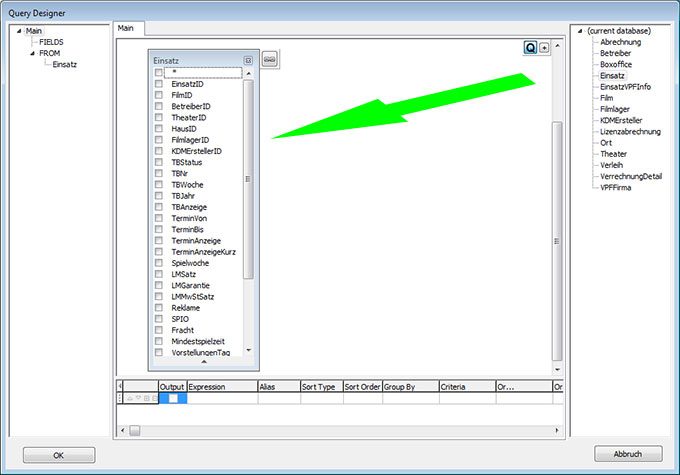680x475 pixels.
Task: Collapse the FROM node in the query tree
Action: (x=31, y=53)
